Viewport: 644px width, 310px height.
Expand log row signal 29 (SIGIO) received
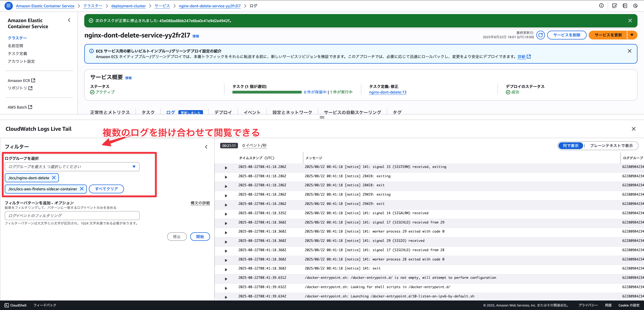point(226,242)
